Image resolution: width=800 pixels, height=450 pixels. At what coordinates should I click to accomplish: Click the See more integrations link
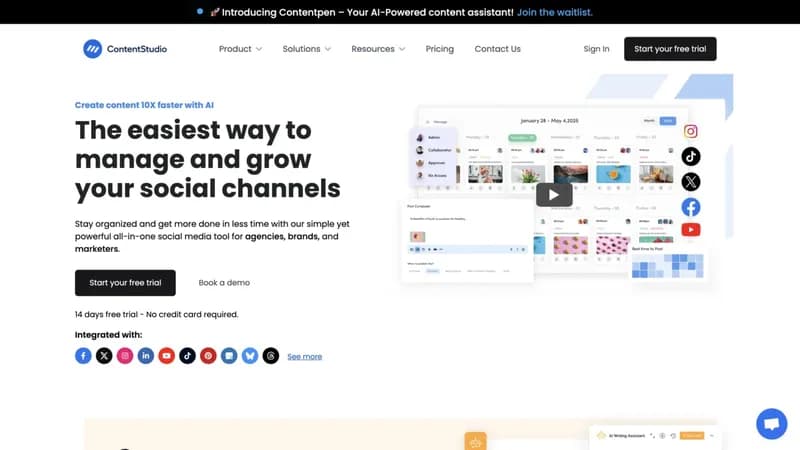(x=305, y=356)
